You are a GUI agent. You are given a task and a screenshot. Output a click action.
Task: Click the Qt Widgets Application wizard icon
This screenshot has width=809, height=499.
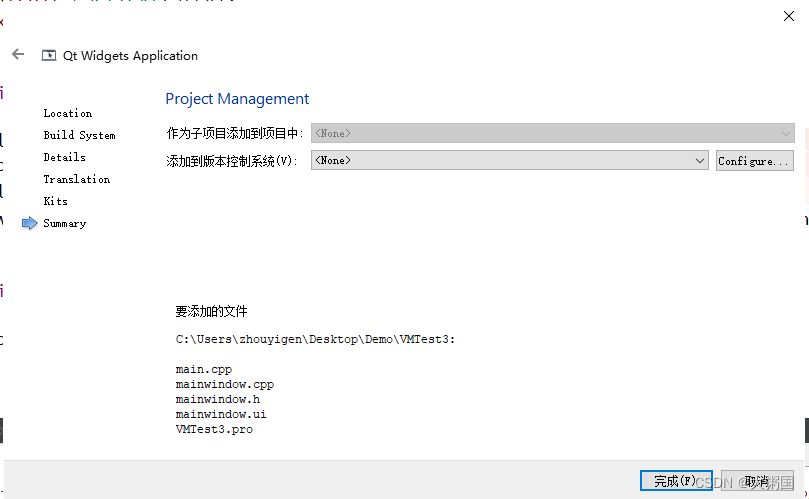pyautogui.click(x=49, y=55)
